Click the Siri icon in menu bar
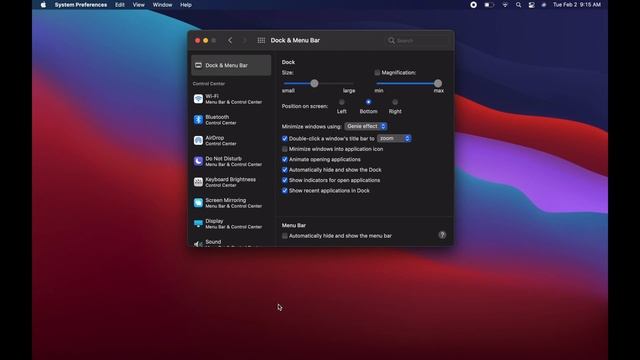 click(544, 5)
